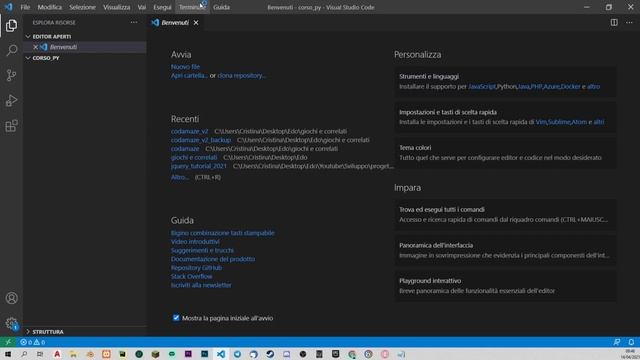The width and height of the screenshot is (640, 360).
Task: Collapse the CORSO_PY folder section
Action: click(84, 58)
